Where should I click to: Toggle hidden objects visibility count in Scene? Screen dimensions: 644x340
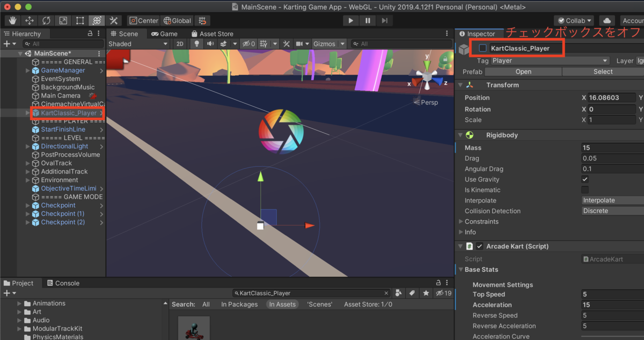(x=248, y=44)
